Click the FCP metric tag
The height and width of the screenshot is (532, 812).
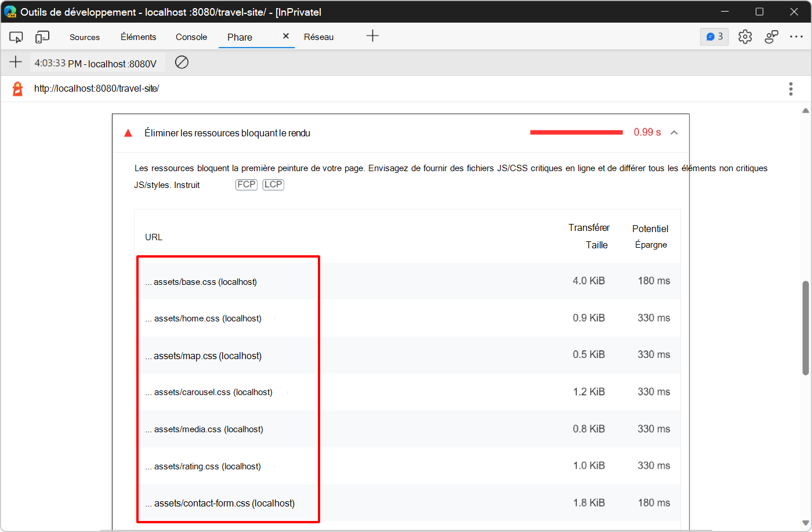tap(246, 184)
